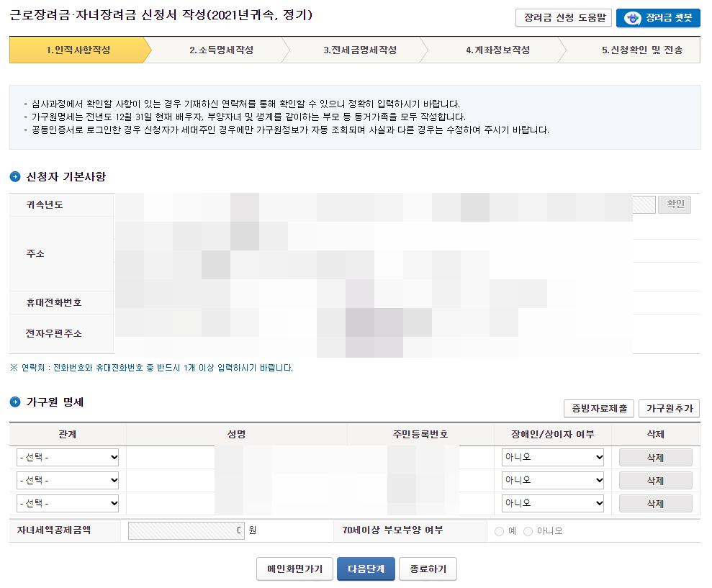712x588 pixels.
Task: Click the 다음단계 next step button
Action: tap(366, 569)
